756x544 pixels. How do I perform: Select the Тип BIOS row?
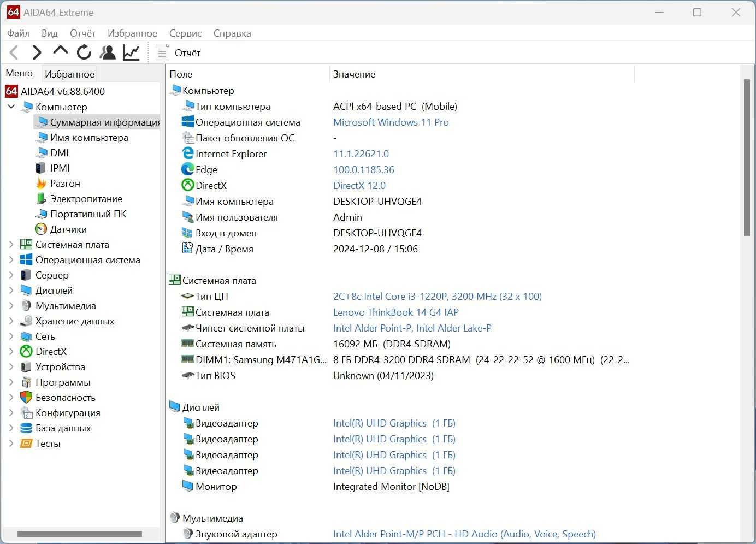click(306, 376)
